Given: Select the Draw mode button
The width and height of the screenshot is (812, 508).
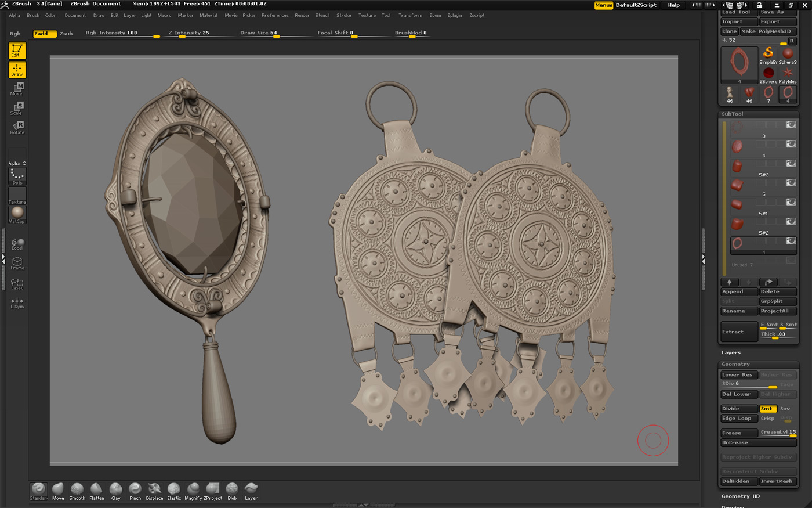Looking at the screenshot, I should [x=17, y=70].
